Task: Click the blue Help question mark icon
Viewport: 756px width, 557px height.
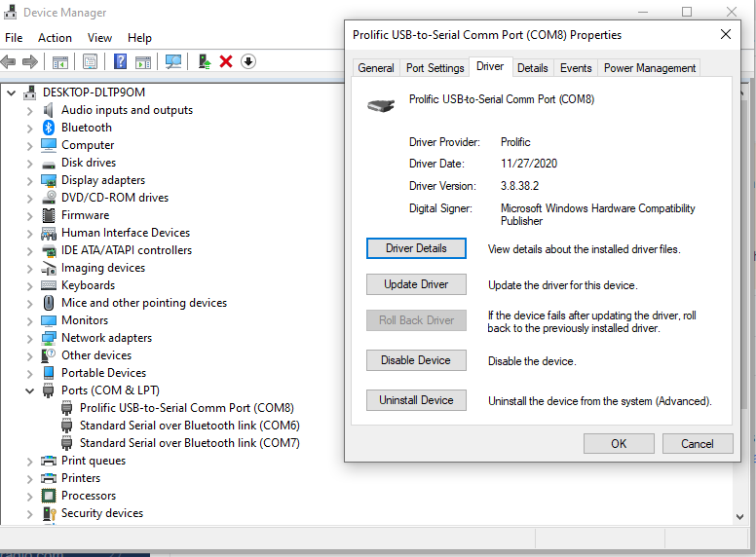Action: (x=120, y=61)
